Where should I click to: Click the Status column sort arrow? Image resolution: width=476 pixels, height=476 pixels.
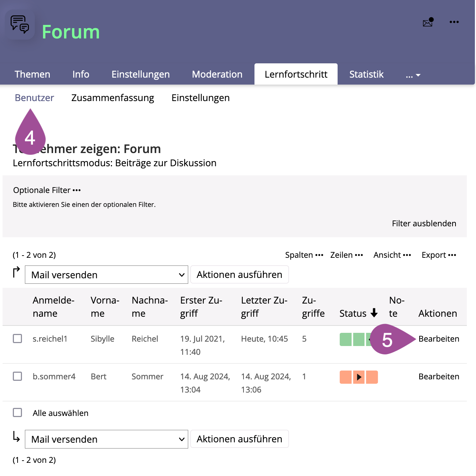click(374, 313)
